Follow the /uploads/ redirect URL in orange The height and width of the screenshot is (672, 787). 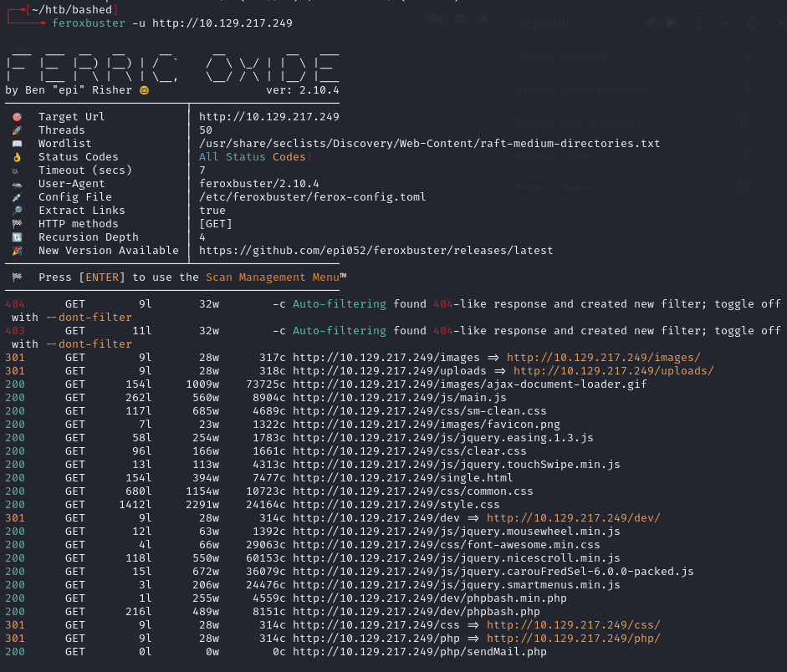pos(613,371)
